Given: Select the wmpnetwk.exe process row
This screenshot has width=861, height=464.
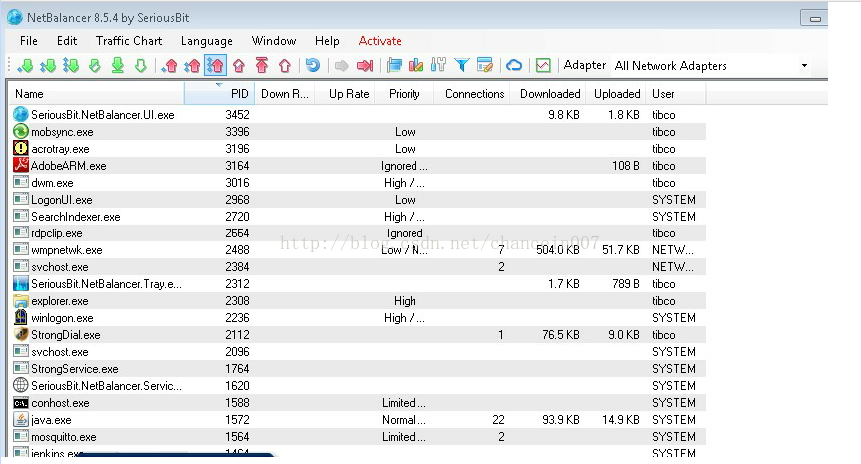Looking at the screenshot, I should click(x=358, y=250).
